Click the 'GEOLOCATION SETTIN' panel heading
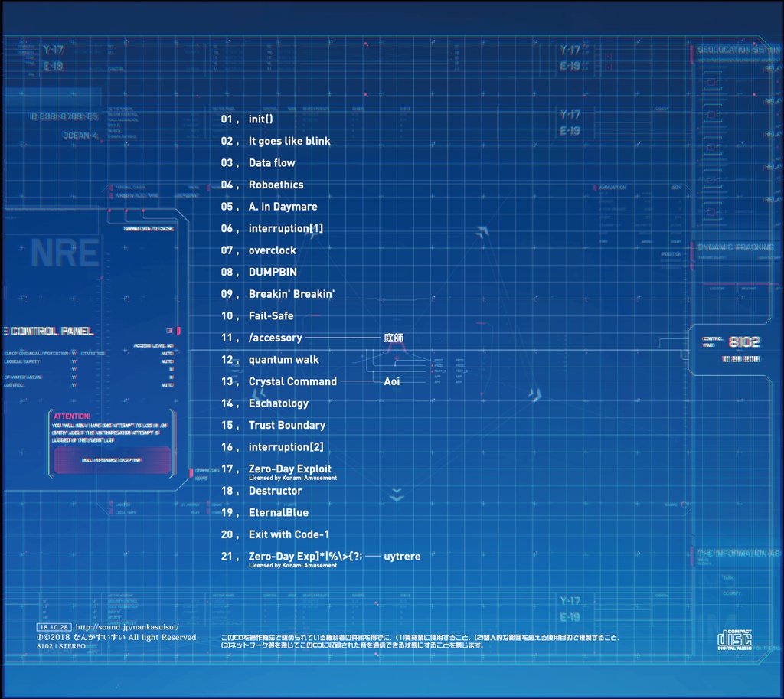 point(739,50)
